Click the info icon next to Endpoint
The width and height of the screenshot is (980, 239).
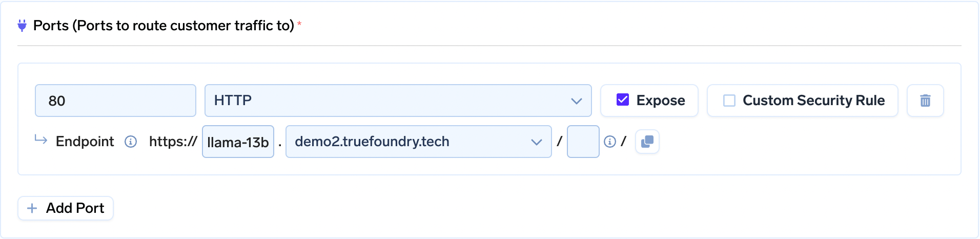(131, 142)
